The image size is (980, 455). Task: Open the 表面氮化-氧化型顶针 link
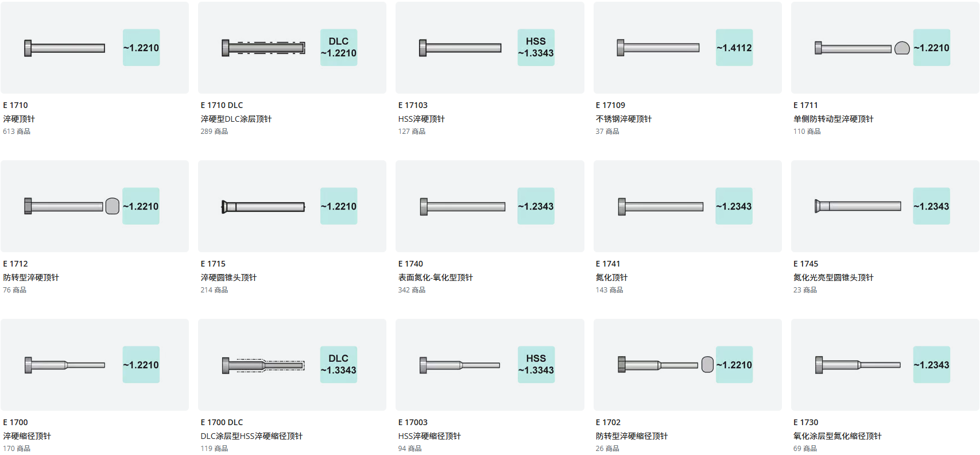tap(435, 277)
